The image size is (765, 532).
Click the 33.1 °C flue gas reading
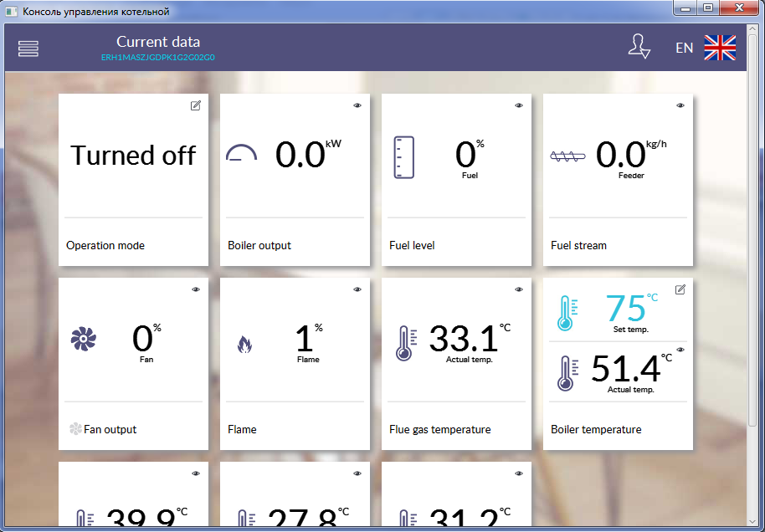tap(470, 337)
